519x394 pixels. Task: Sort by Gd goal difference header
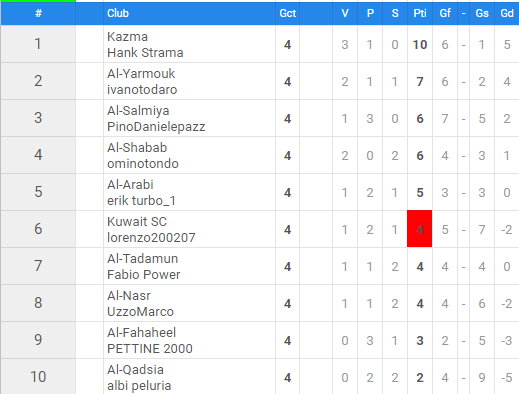pos(507,13)
